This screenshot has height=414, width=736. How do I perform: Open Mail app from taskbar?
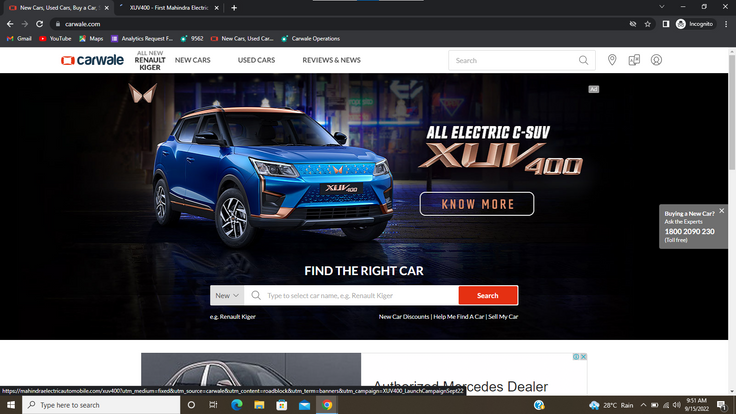[x=304, y=405]
